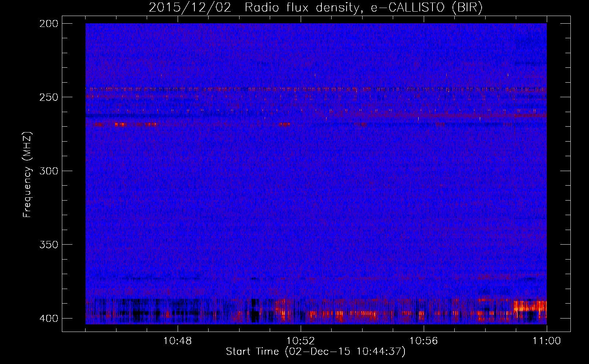The image size is (589, 364).
Task: Click the 10:52 time tick label
Action: tap(301, 341)
